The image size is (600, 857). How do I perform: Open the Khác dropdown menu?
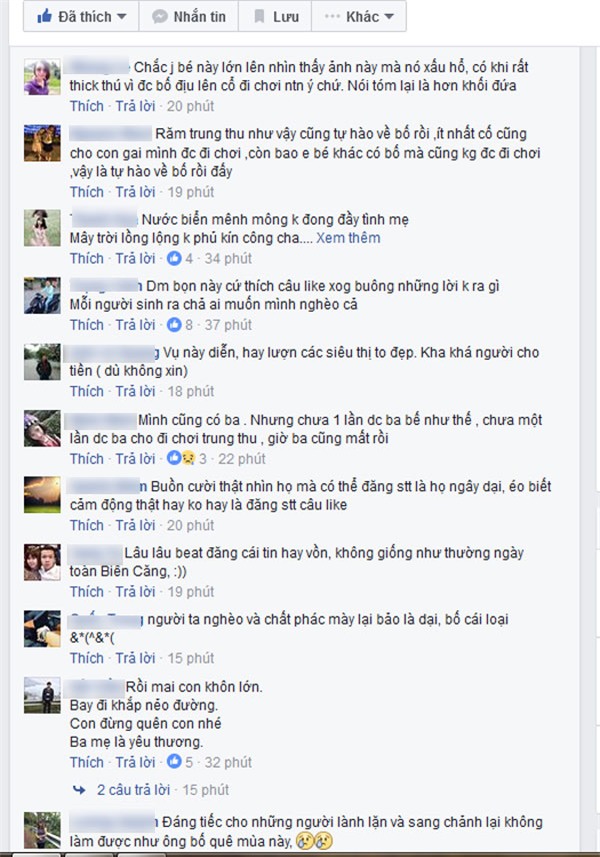point(358,16)
